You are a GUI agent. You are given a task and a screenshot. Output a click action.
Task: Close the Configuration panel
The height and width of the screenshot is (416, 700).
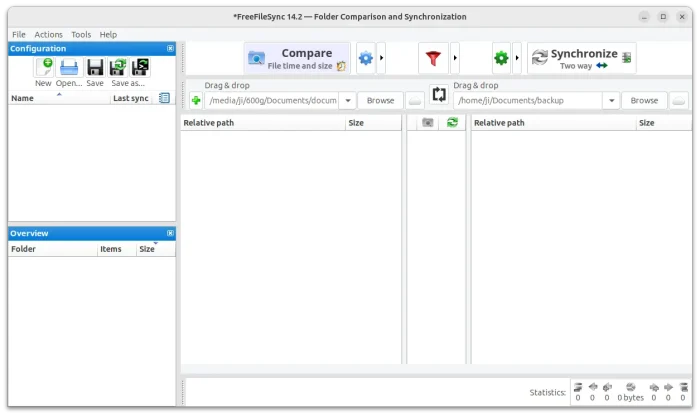click(x=170, y=48)
